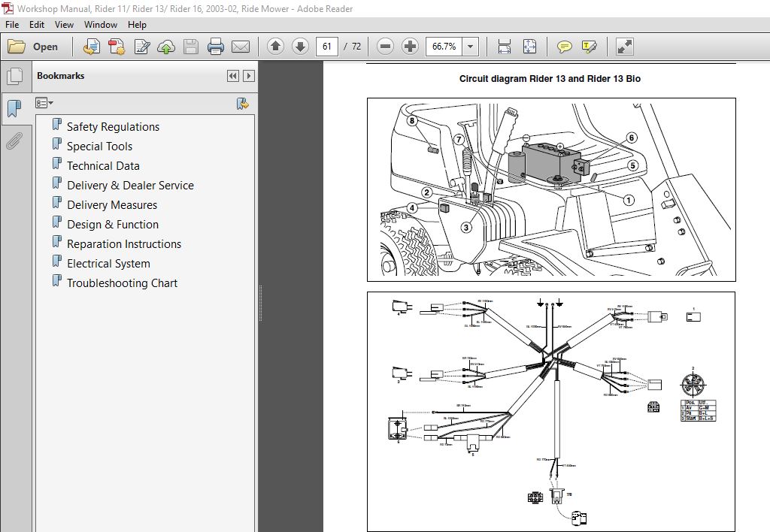
Task: Click the Bookmarks panel title
Action: pos(60,76)
